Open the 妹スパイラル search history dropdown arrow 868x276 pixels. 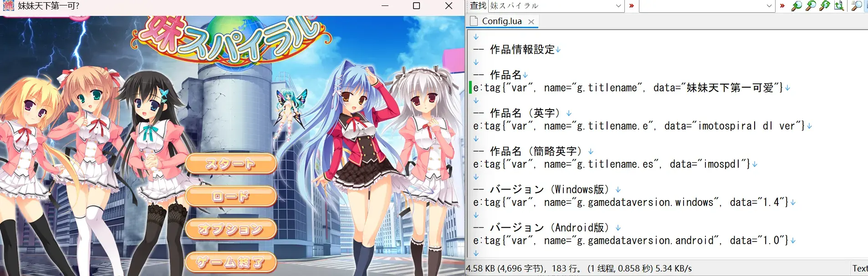coord(618,6)
